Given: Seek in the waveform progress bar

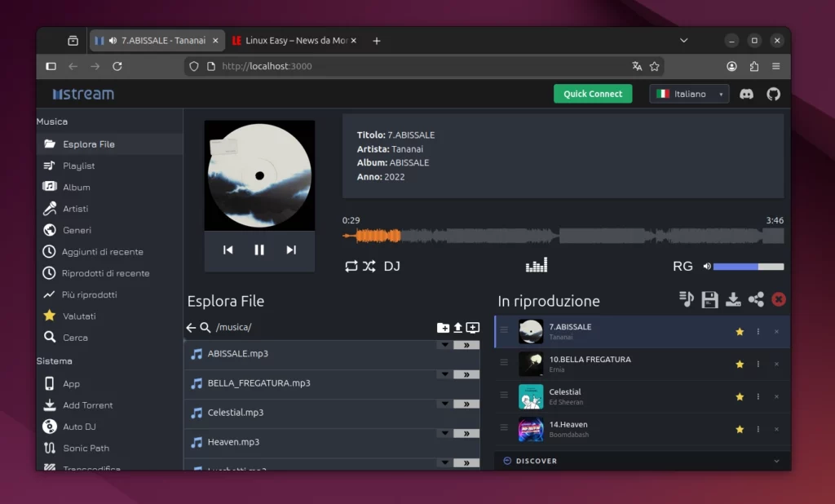Looking at the screenshot, I should coord(563,236).
